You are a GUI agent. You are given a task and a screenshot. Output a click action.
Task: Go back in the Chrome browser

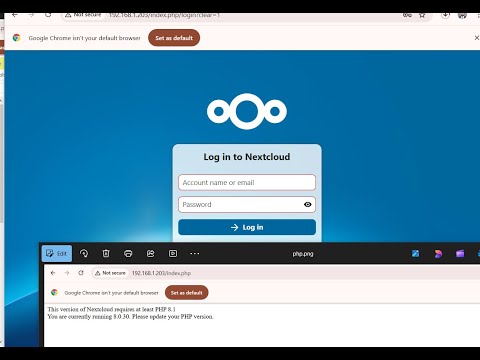click(15, 15)
